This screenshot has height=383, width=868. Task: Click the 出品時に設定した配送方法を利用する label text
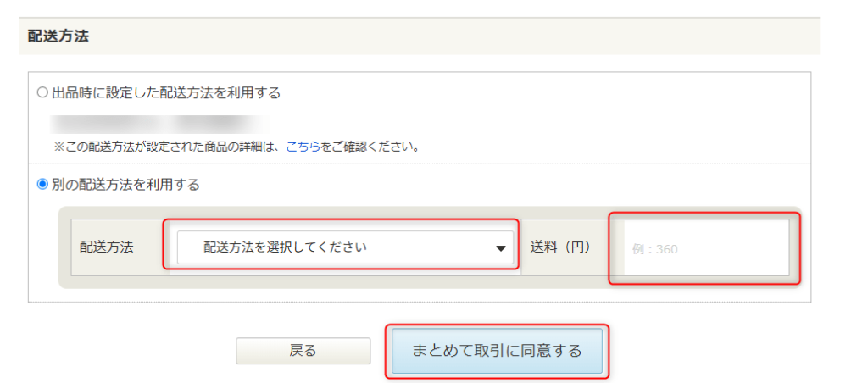tap(166, 93)
